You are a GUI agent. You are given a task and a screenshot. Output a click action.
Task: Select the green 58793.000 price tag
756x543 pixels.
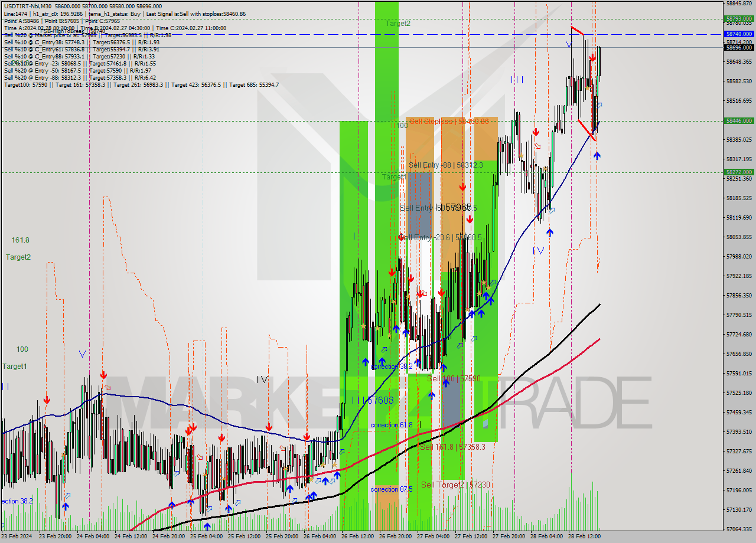[x=739, y=18]
